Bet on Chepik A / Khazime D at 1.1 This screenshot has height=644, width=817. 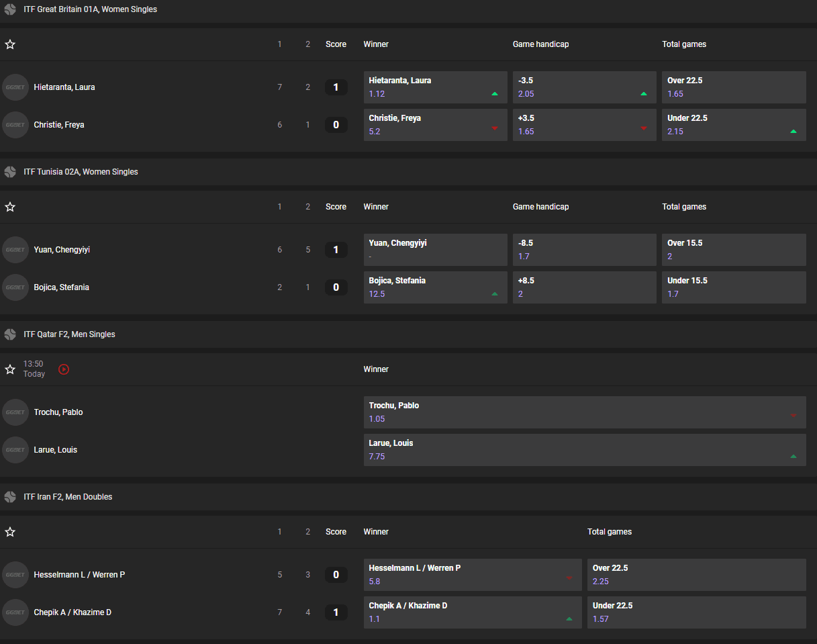click(473, 612)
